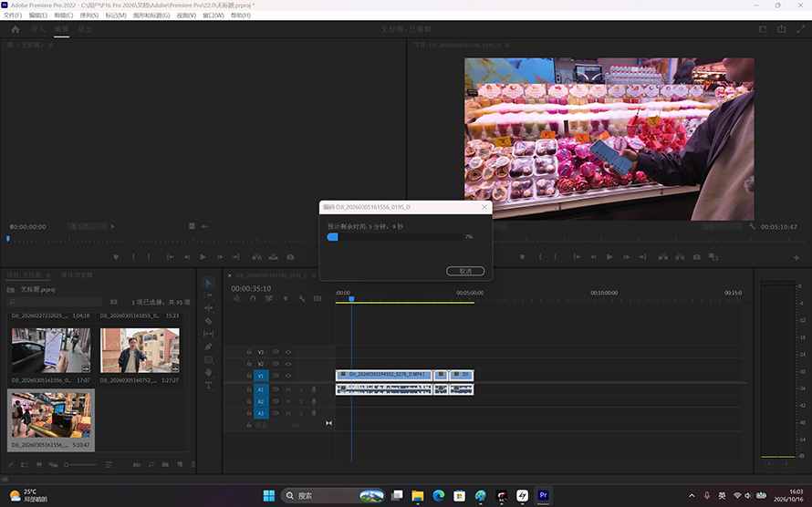Select the Slip tool
The image size is (812, 507).
coord(208,334)
